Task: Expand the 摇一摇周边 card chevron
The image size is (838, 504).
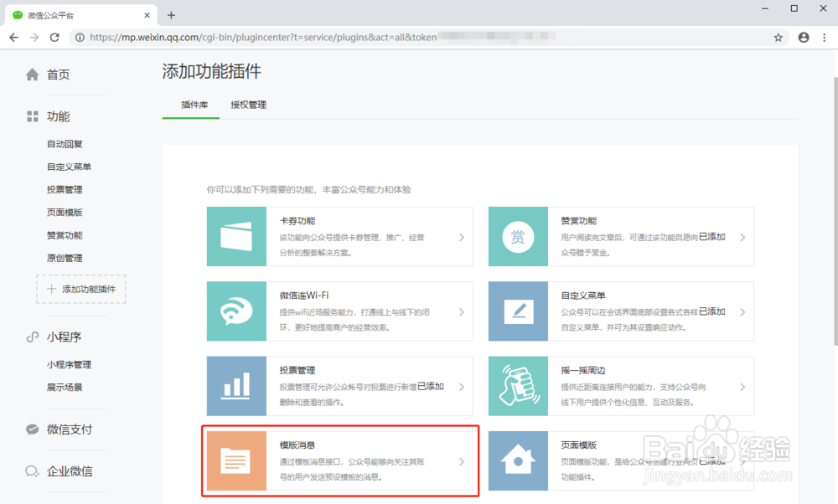Action: [742, 387]
